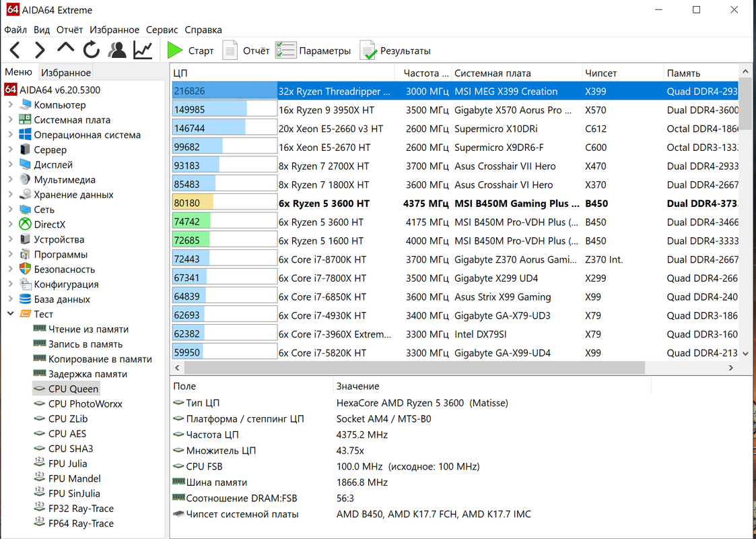
Task: Select the 6x Ryzen 5 3600 HT 4375 МГц row
Action: click(x=454, y=203)
